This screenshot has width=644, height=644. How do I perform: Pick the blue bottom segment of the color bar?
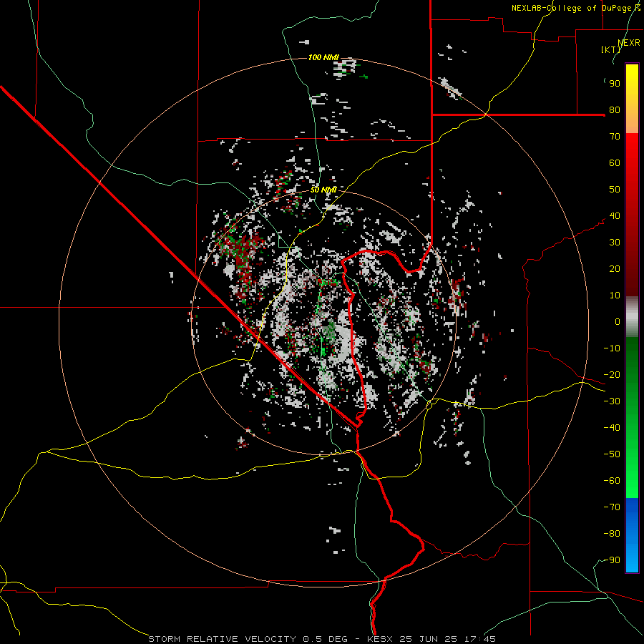632,535
